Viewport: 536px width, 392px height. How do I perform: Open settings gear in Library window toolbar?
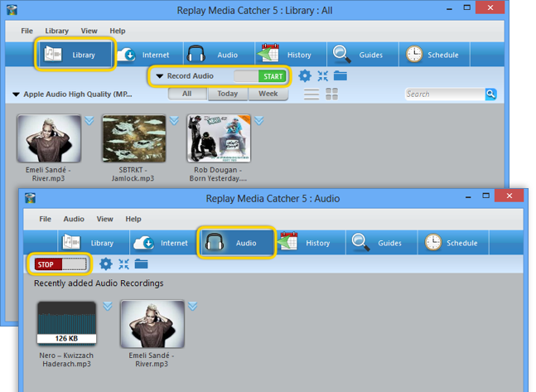click(305, 76)
